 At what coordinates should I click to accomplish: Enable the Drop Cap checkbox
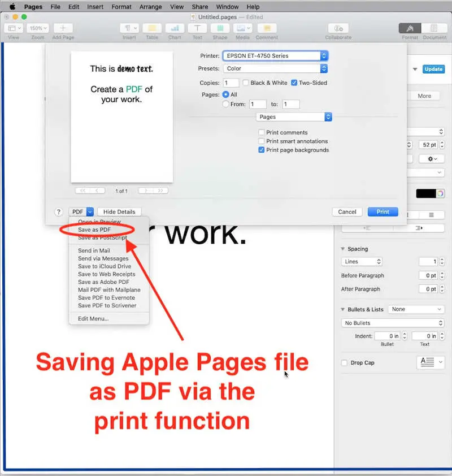(x=344, y=363)
